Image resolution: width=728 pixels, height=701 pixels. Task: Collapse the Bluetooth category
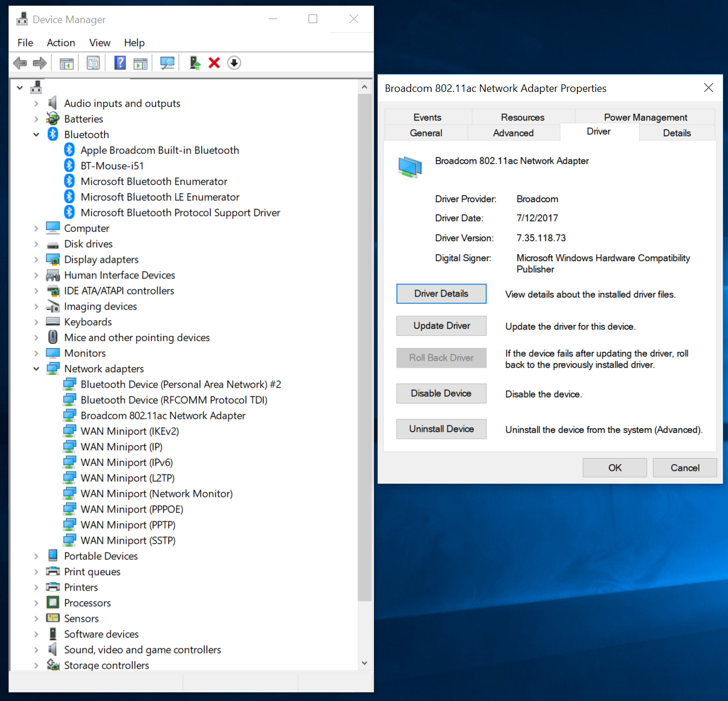(36, 135)
